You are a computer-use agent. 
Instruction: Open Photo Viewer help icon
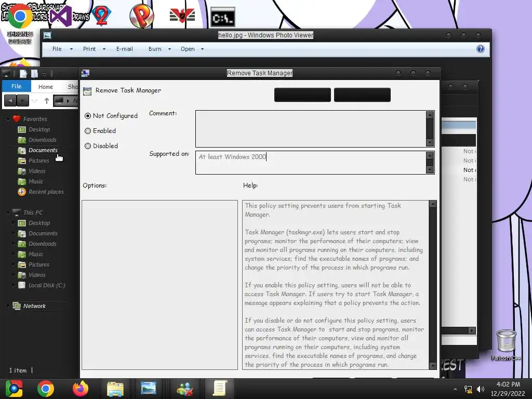(481, 49)
